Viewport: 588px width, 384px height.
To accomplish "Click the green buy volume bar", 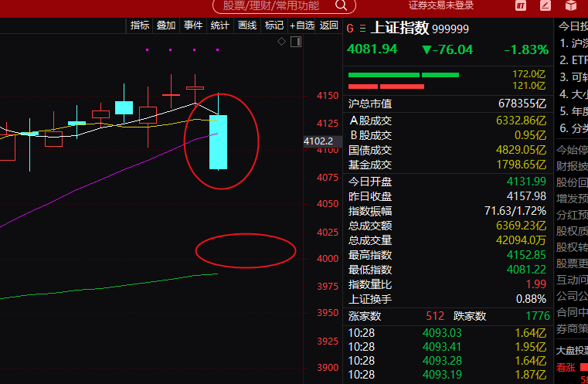I will pos(403,75).
